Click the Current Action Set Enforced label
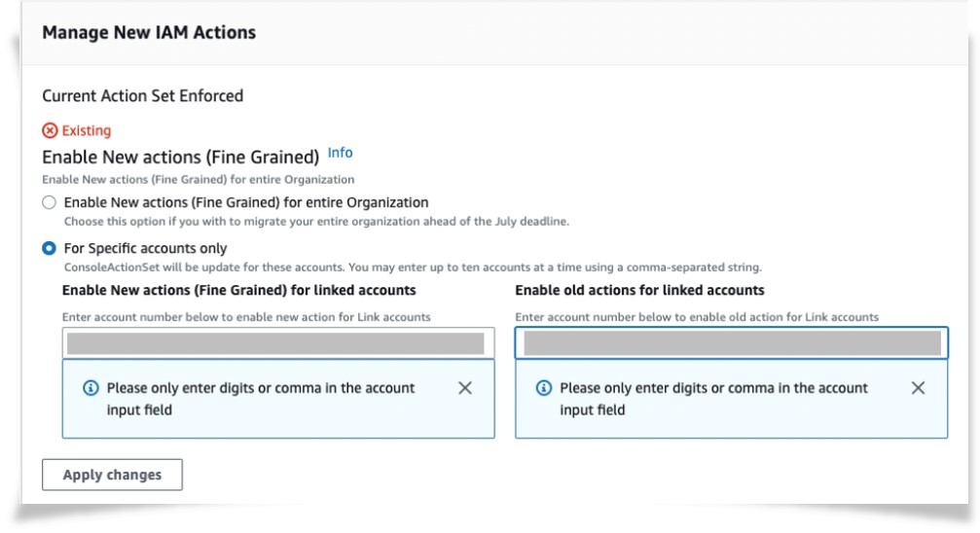The width and height of the screenshot is (980, 533). point(142,95)
